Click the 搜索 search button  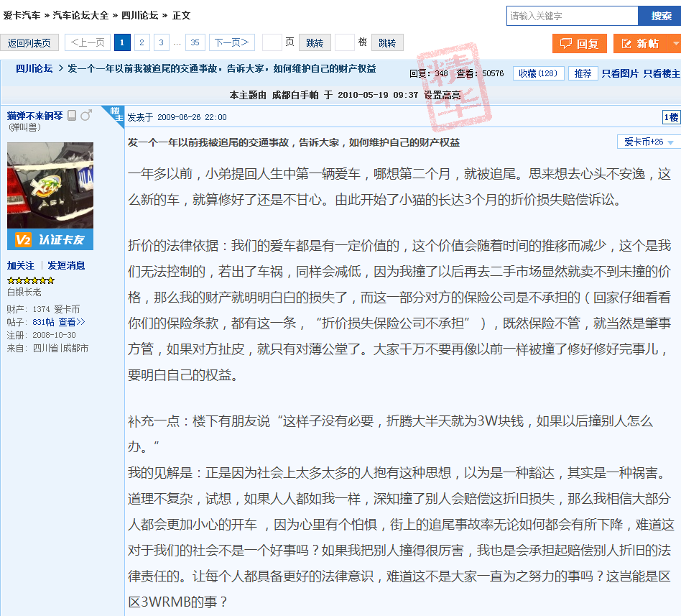click(x=661, y=16)
